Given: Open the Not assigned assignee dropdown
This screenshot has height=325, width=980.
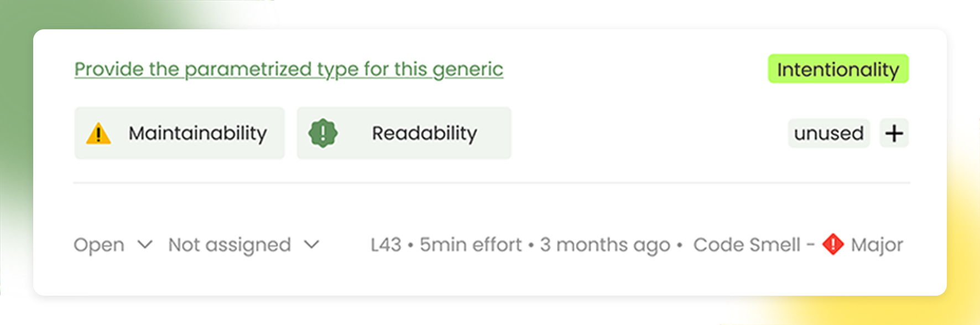Looking at the screenshot, I should 244,244.
